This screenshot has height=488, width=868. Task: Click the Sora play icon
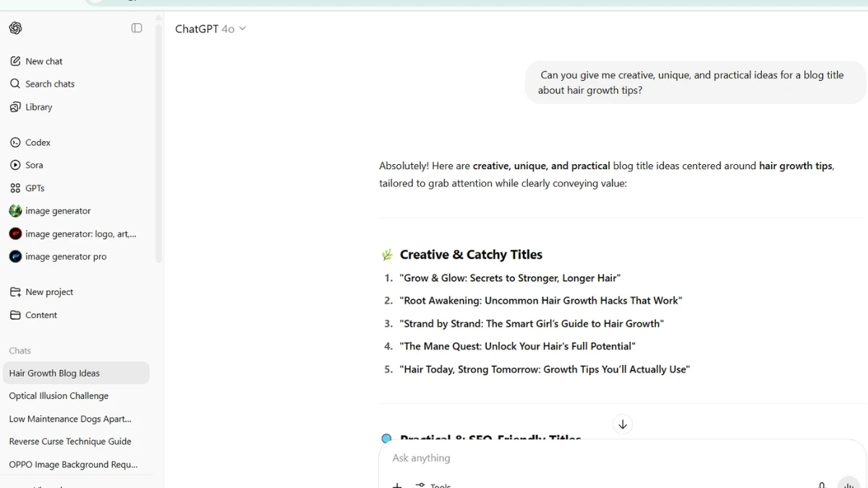coord(15,165)
